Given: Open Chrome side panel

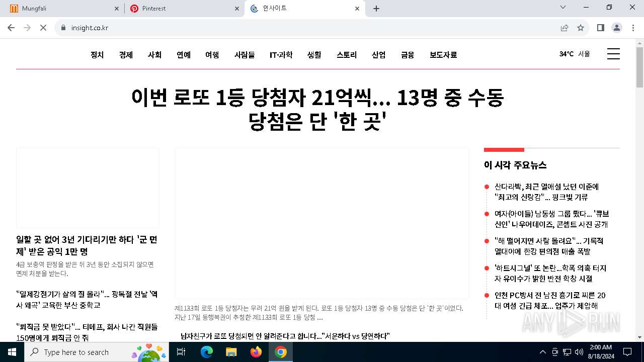Looking at the screenshot, I should 601,28.
